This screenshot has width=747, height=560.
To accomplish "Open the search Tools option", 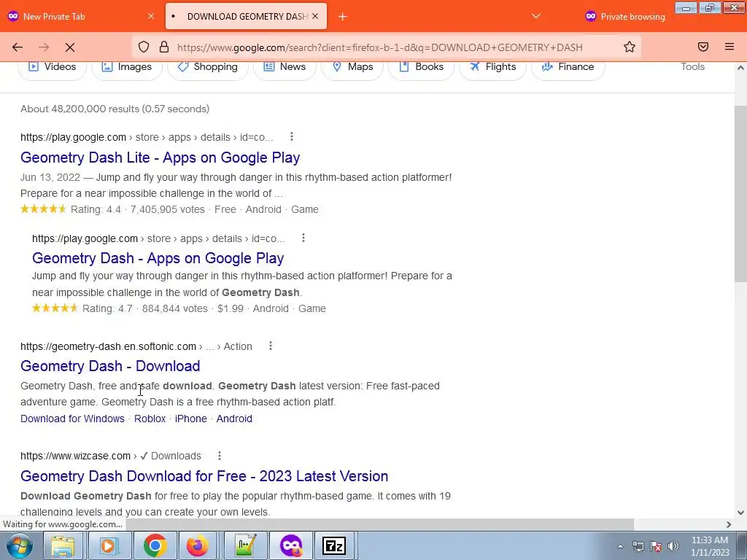I will tap(692, 66).
